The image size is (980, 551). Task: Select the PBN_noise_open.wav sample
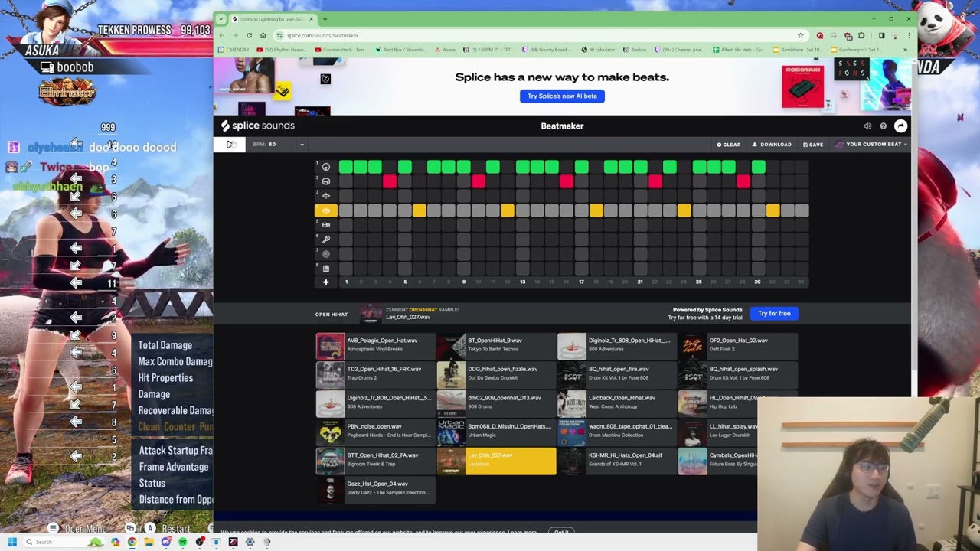[375, 431]
